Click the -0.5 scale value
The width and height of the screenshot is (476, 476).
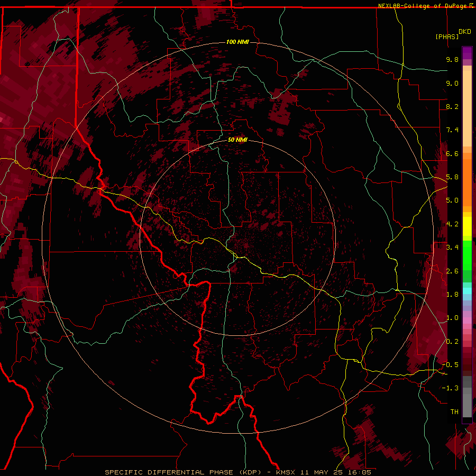click(x=450, y=365)
